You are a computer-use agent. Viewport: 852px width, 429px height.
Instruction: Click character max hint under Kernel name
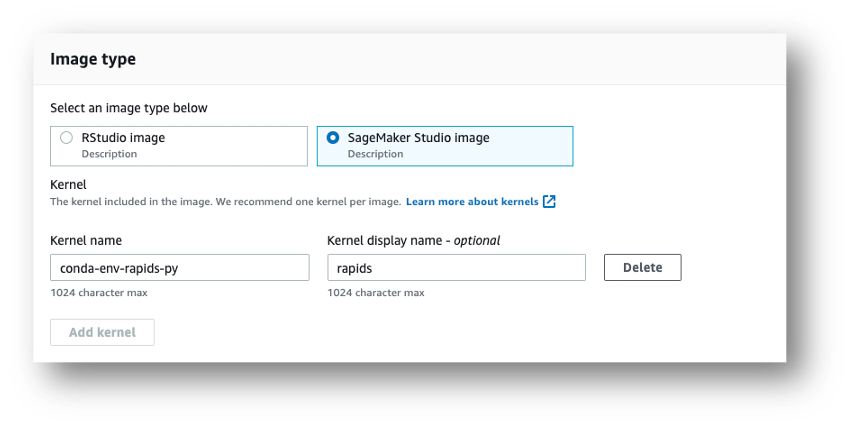pyautogui.click(x=99, y=293)
